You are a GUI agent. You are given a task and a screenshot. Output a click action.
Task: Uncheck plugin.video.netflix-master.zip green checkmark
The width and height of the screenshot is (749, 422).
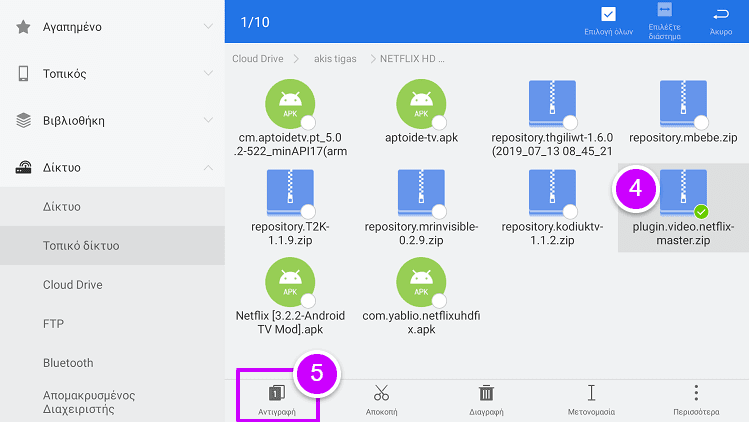click(x=701, y=211)
